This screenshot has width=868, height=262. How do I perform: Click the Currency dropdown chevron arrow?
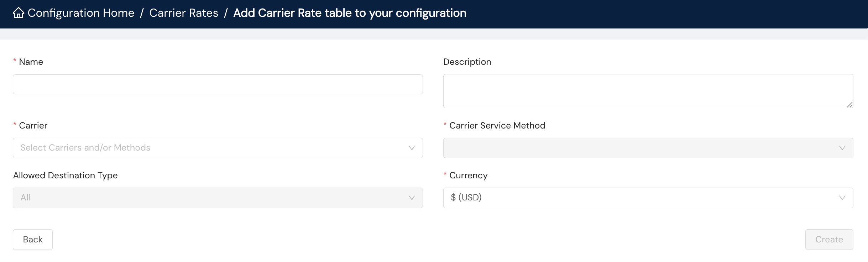pos(842,198)
